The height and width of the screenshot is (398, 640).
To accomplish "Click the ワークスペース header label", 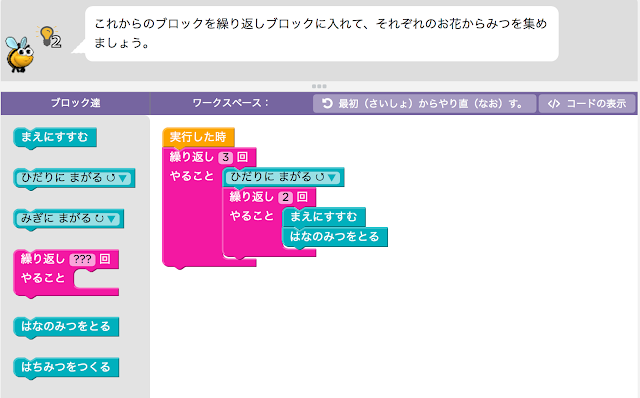I will pos(231,103).
